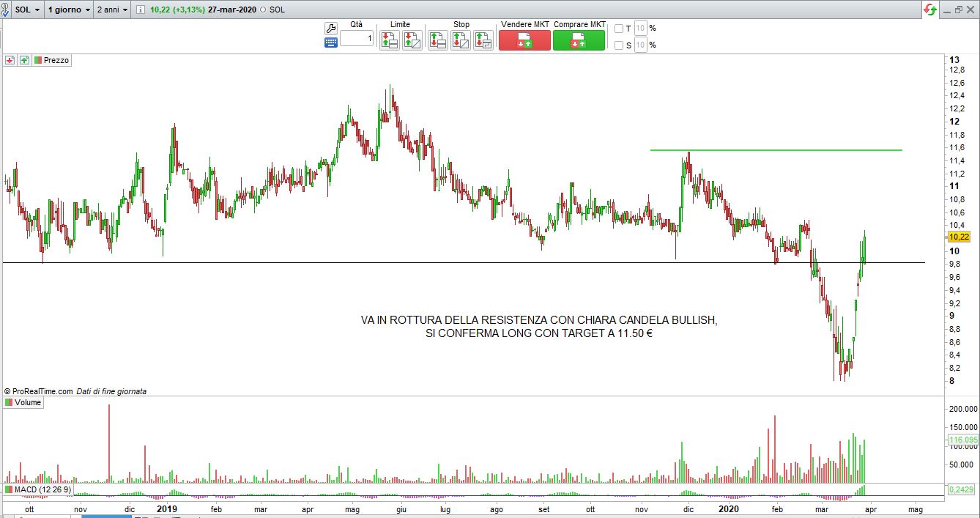Click the green Comprare MKT button
Image resolution: width=980 pixels, height=518 pixels.
(579, 40)
